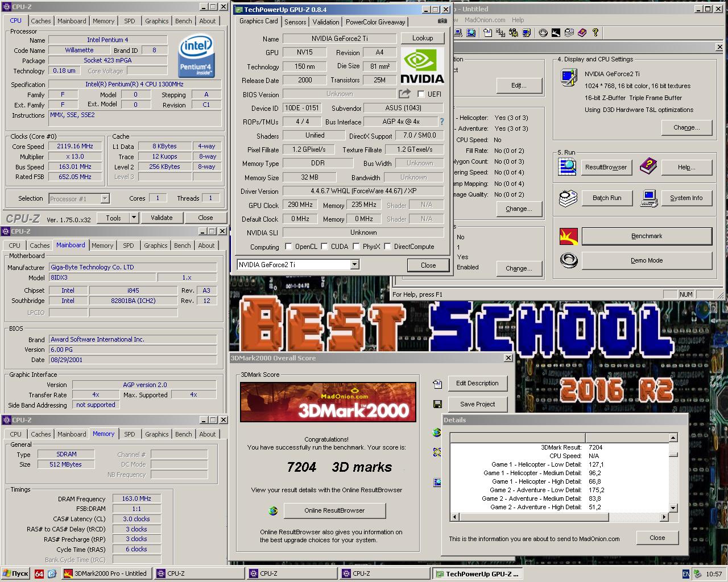Image resolution: width=728 pixels, height=582 pixels.
Task: Switch to Validation tab in GPU-Z
Action: [x=326, y=22]
